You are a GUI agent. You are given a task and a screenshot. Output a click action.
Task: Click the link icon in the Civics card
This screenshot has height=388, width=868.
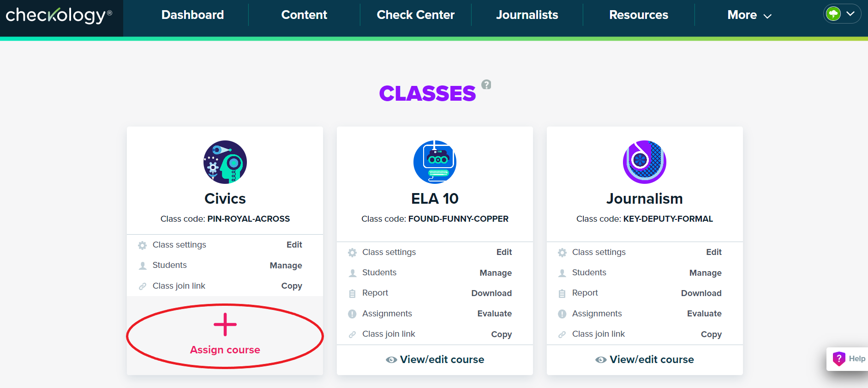pos(143,286)
